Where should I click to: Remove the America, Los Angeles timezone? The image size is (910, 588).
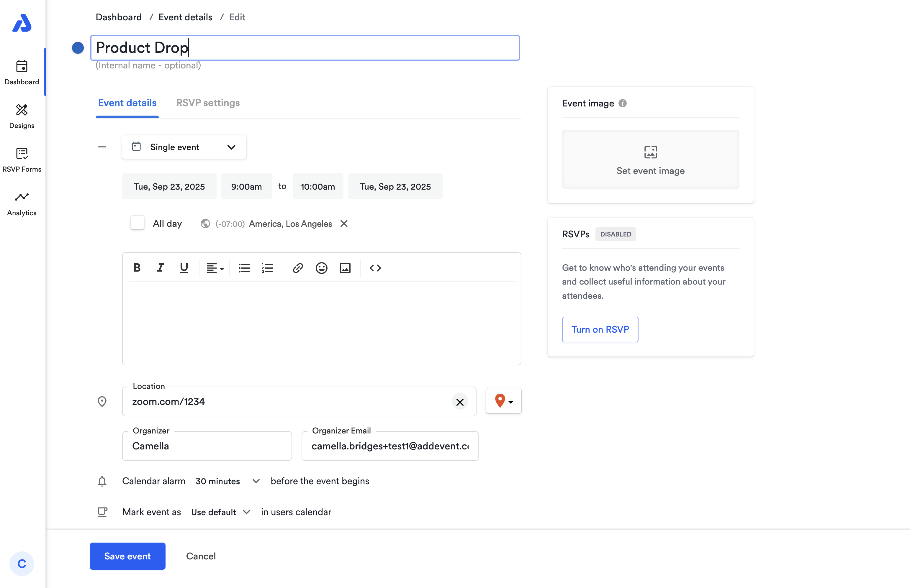click(x=344, y=224)
